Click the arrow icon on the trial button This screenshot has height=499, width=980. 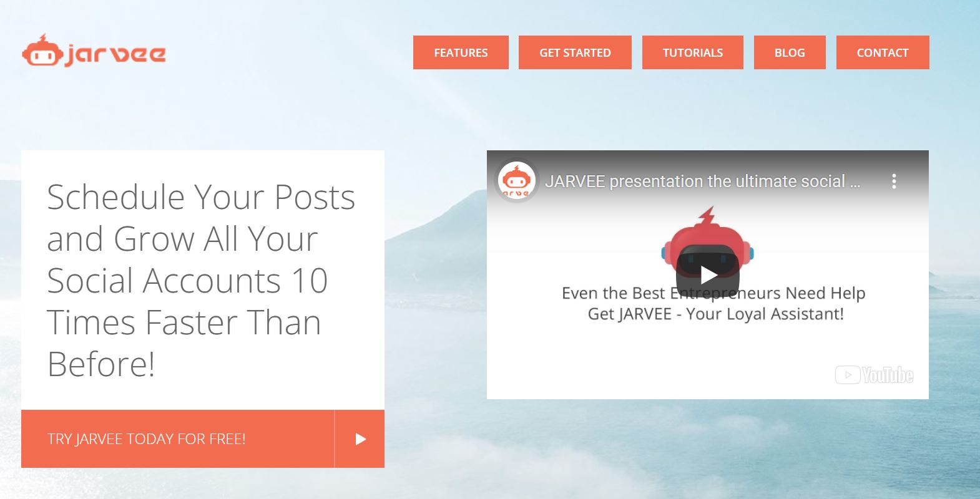click(360, 439)
